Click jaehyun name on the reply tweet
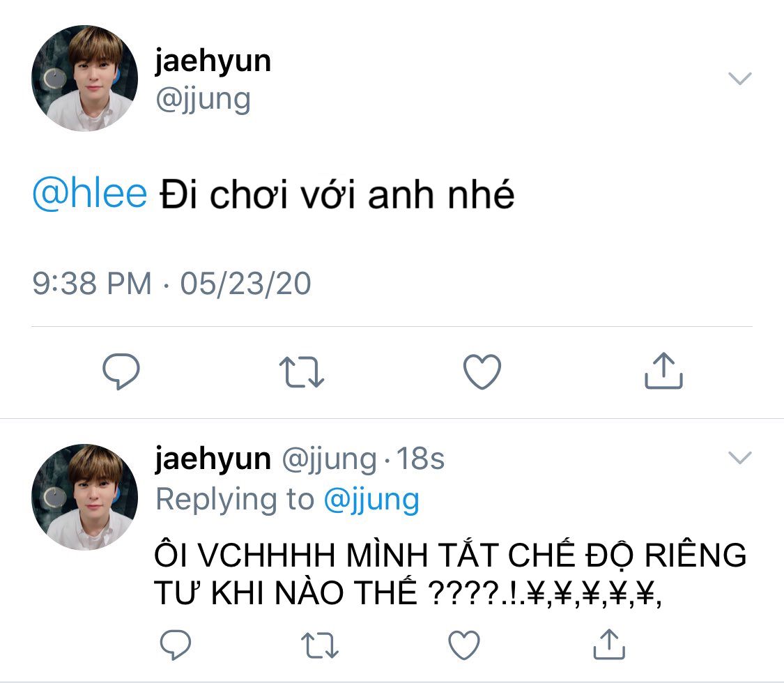The width and height of the screenshot is (784, 683). (213, 459)
